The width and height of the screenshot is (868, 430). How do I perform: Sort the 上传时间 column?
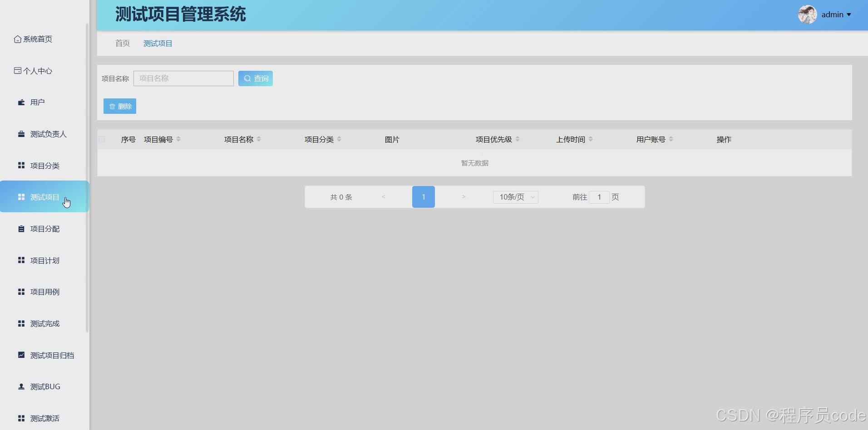[x=590, y=139]
